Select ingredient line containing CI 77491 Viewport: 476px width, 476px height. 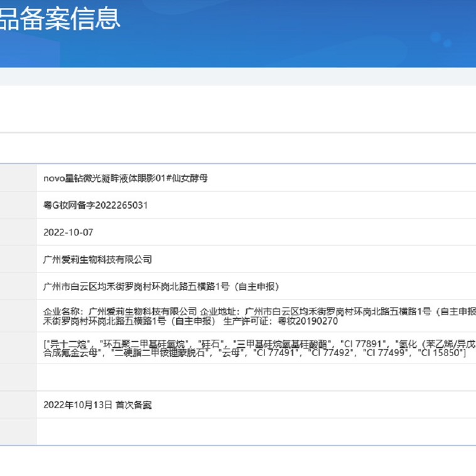point(254,353)
